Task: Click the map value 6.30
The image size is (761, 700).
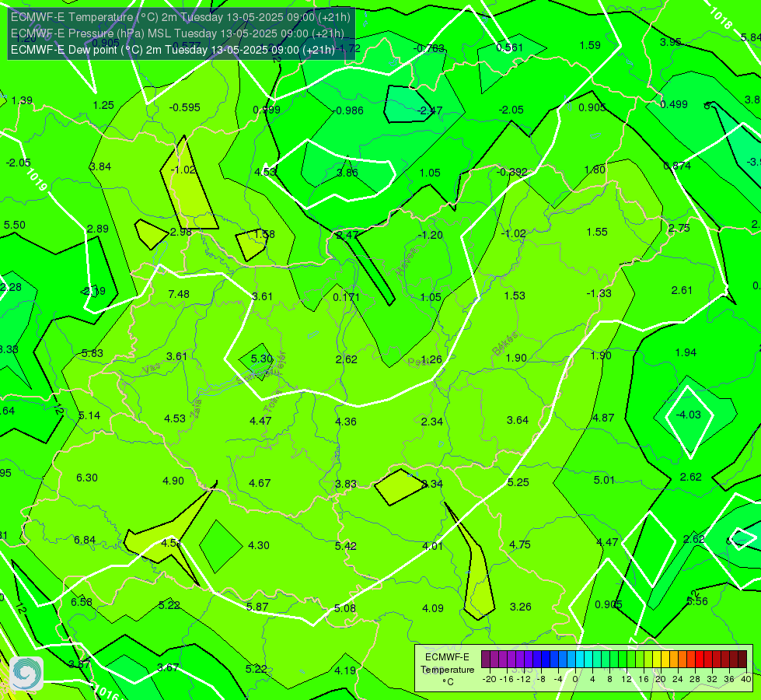Action: 87,478
